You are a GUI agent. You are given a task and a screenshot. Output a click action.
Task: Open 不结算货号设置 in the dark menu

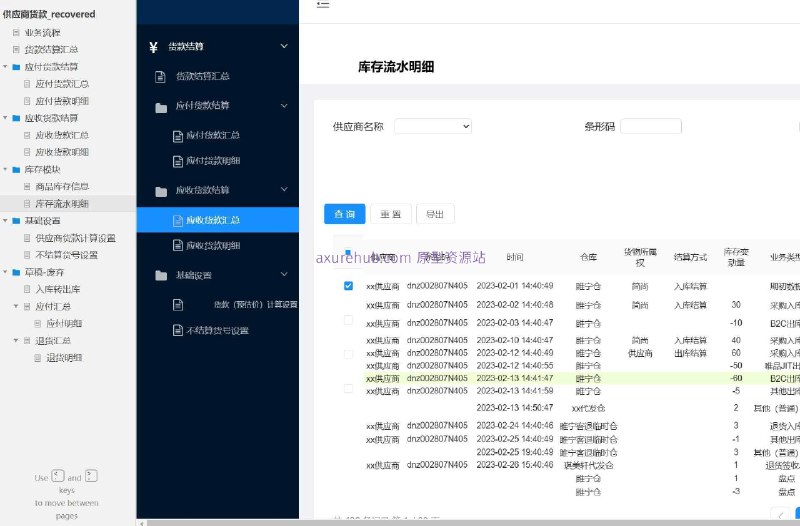point(218,331)
